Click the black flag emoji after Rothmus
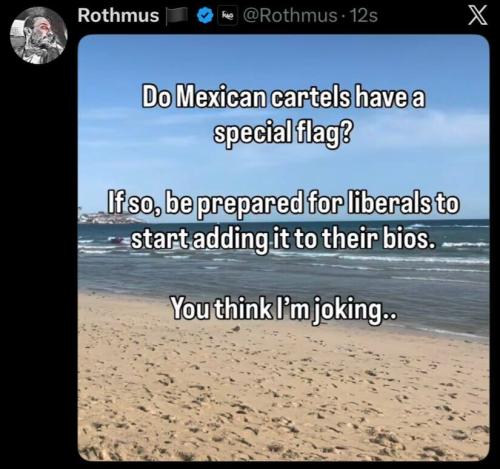 click(x=177, y=16)
